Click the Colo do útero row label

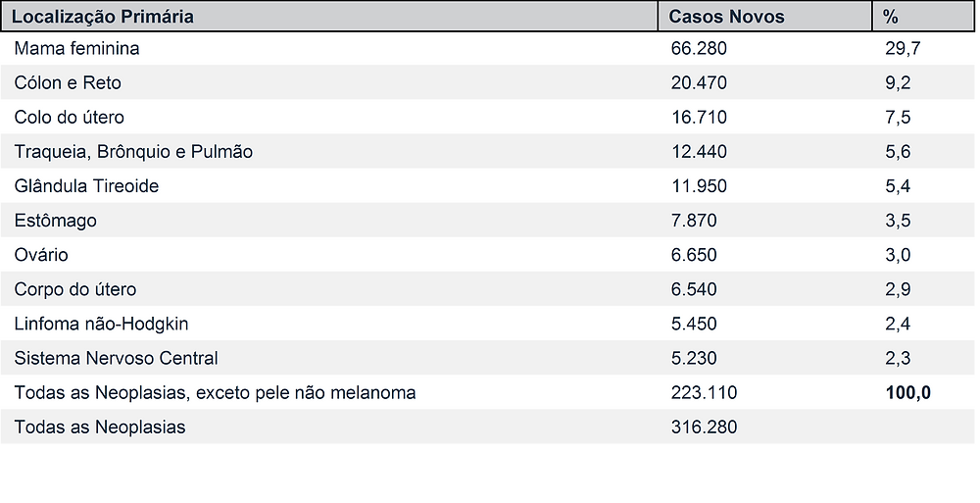(69, 118)
